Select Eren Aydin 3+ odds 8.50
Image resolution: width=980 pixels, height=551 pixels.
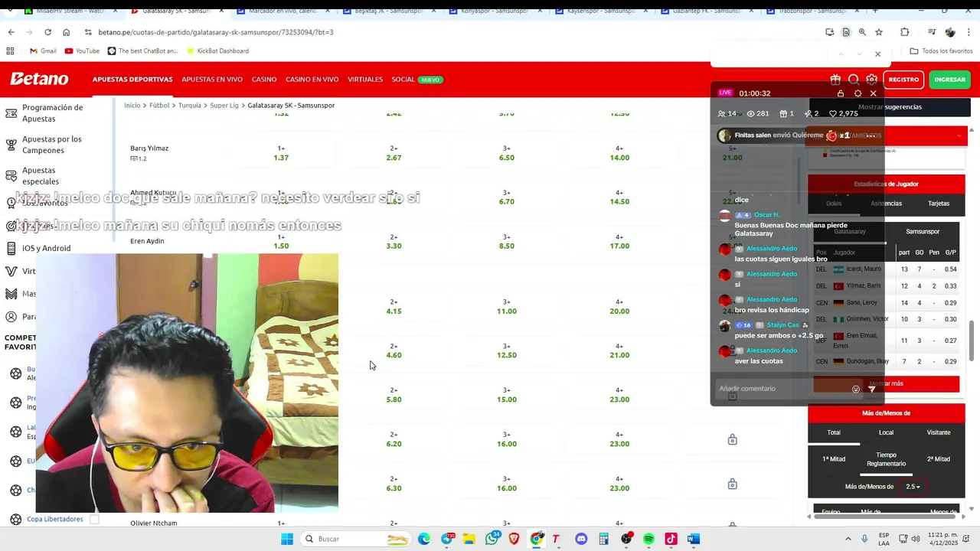506,242
